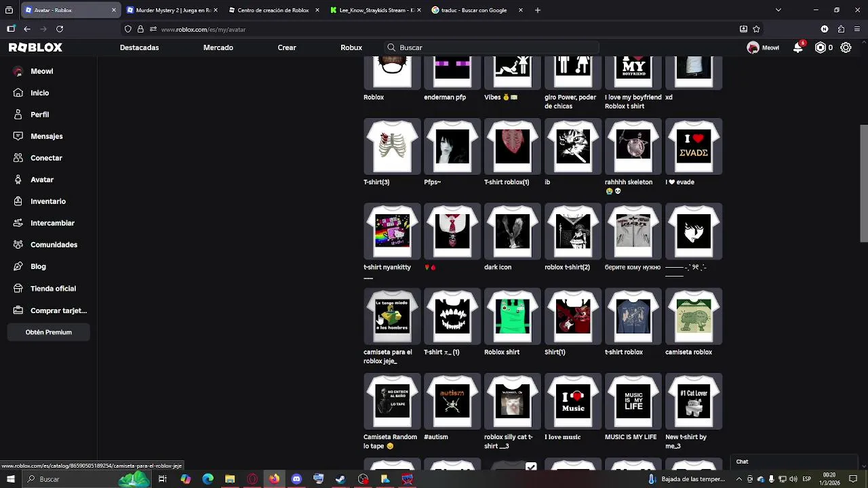
Task: Open browser extensions puzzle icon
Action: pyautogui.click(x=841, y=29)
